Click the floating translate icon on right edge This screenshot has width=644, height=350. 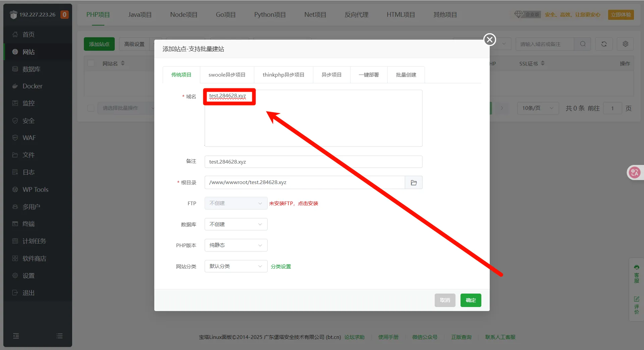pyautogui.click(x=634, y=173)
